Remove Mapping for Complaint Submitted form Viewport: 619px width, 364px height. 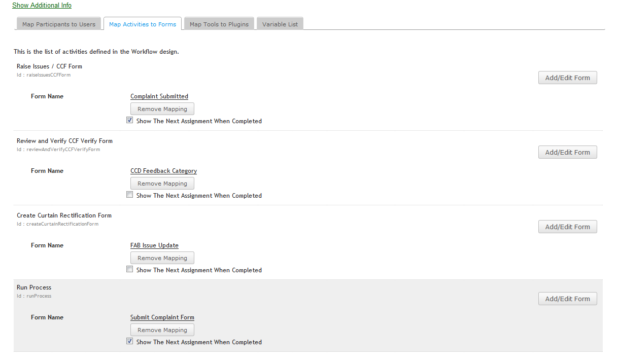tap(162, 109)
